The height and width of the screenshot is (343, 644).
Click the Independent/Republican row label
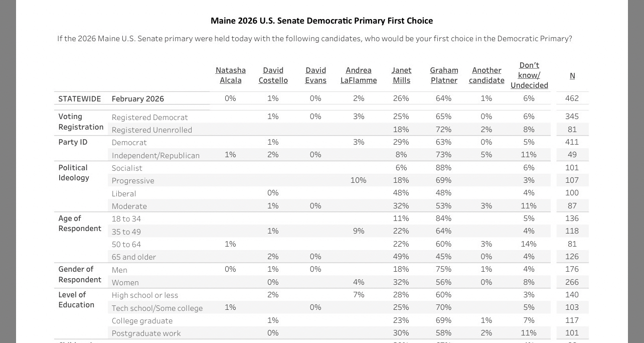[155, 156]
